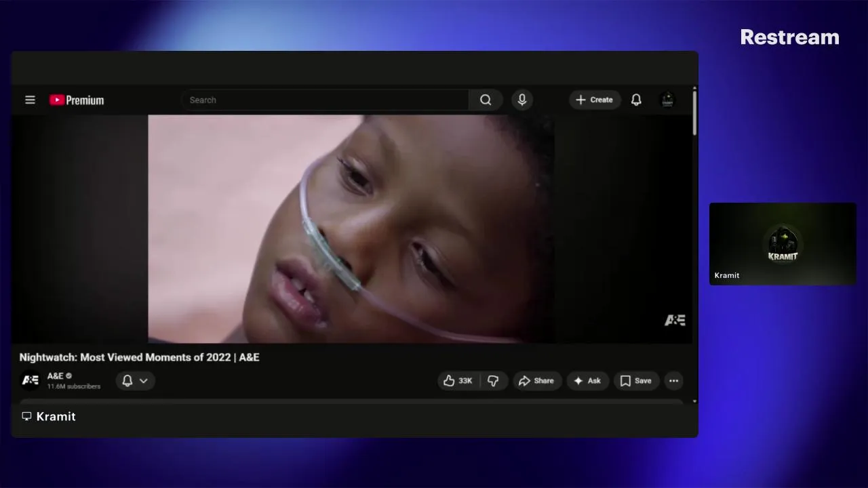The image size is (868, 488).
Task: Open subscription notification bell dropdown
Action: 135,381
